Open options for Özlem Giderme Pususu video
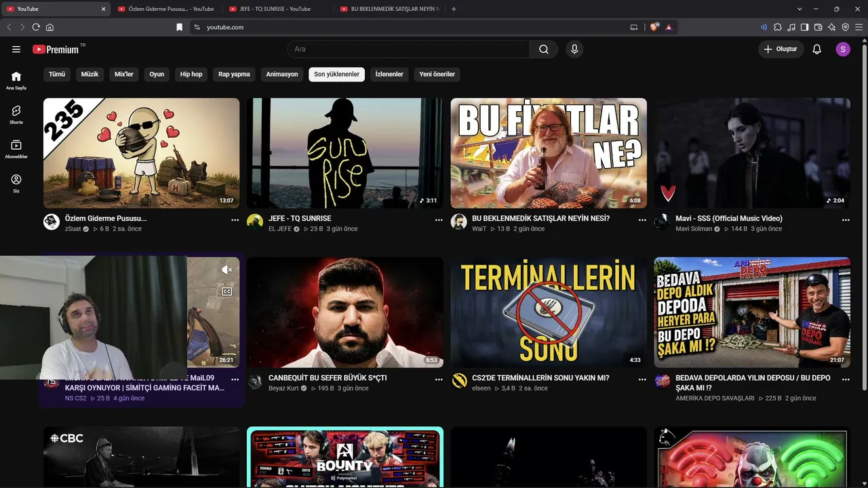Viewport: 868px width, 488px height. click(x=235, y=220)
